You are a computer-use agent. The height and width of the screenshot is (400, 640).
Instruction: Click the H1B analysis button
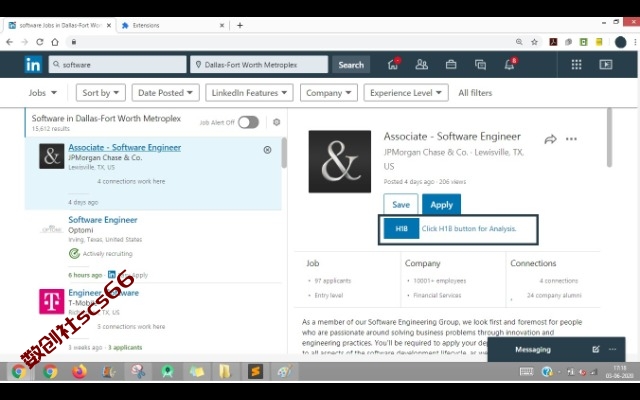click(401, 229)
